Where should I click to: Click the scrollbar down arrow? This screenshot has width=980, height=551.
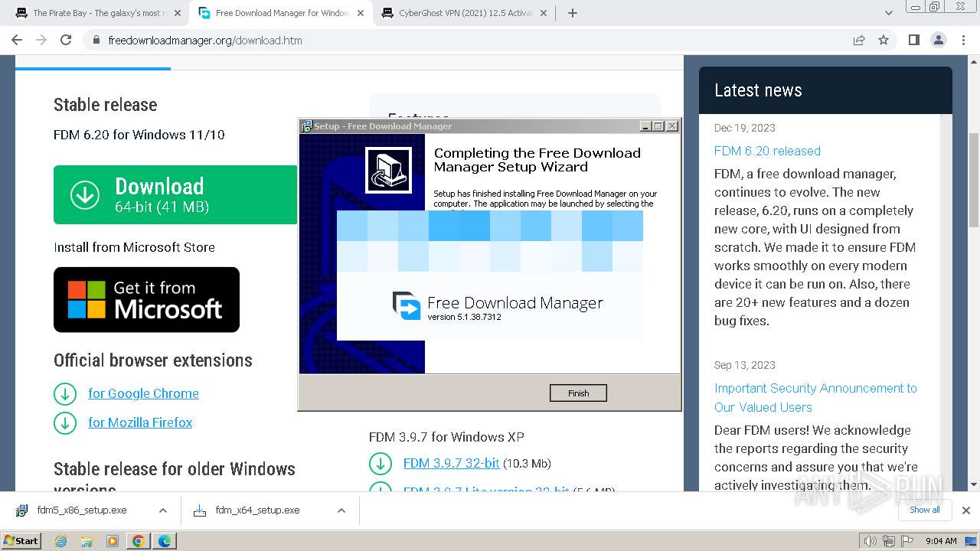point(973,484)
